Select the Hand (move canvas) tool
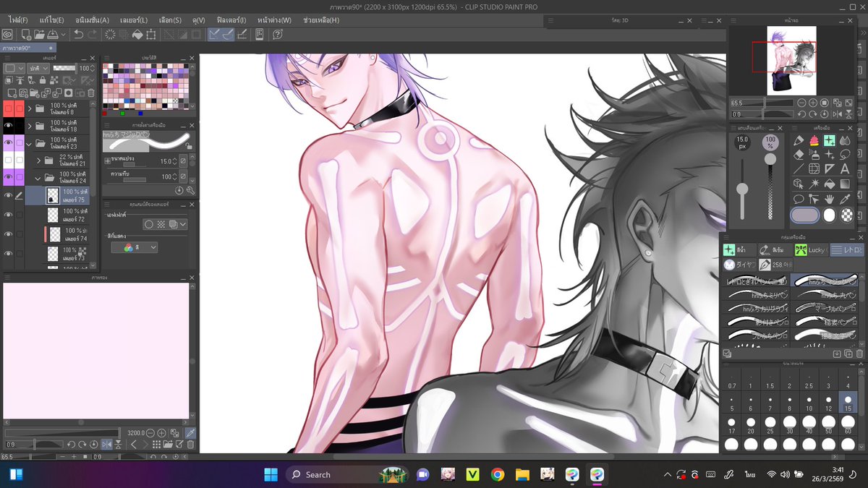The height and width of the screenshot is (488, 868). click(x=829, y=198)
